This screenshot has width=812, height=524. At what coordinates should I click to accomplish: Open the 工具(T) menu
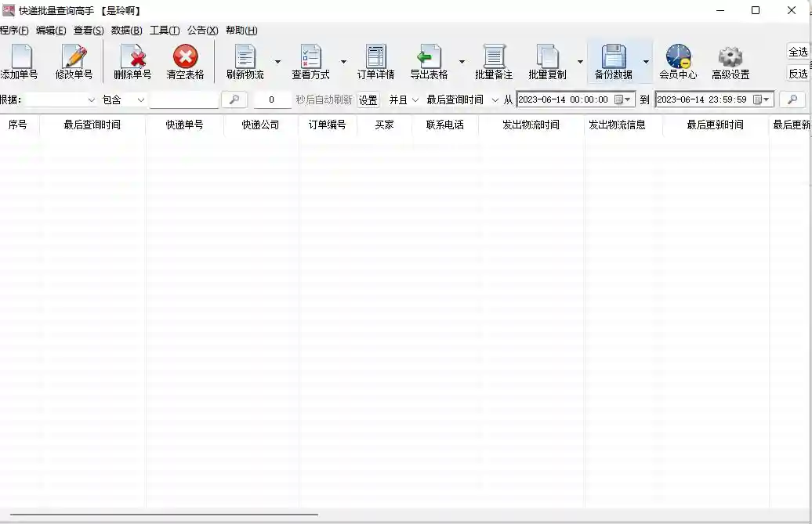coord(165,31)
